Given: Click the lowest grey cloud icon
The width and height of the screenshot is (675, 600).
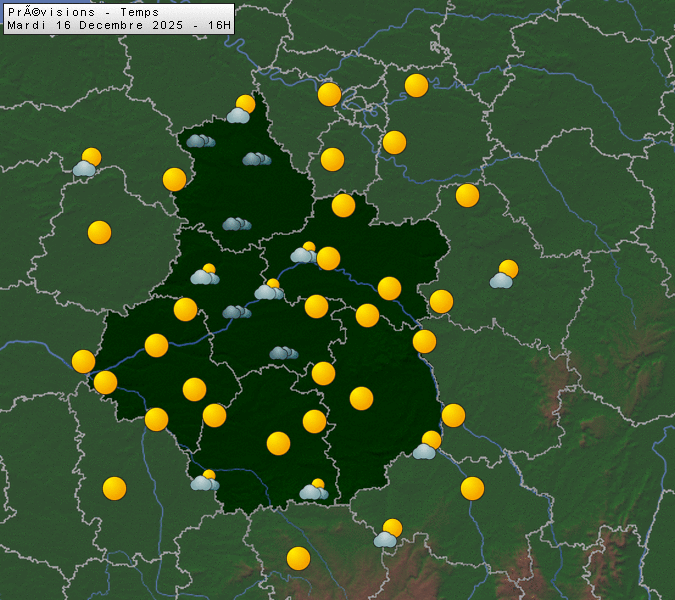Looking at the screenshot, I should [x=283, y=352].
